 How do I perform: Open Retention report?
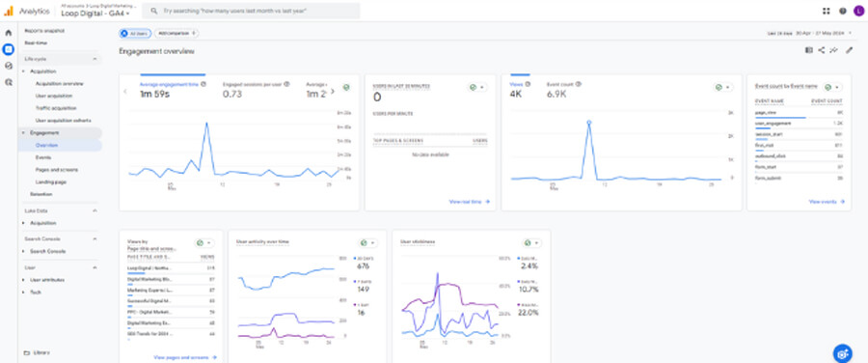pos(41,194)
